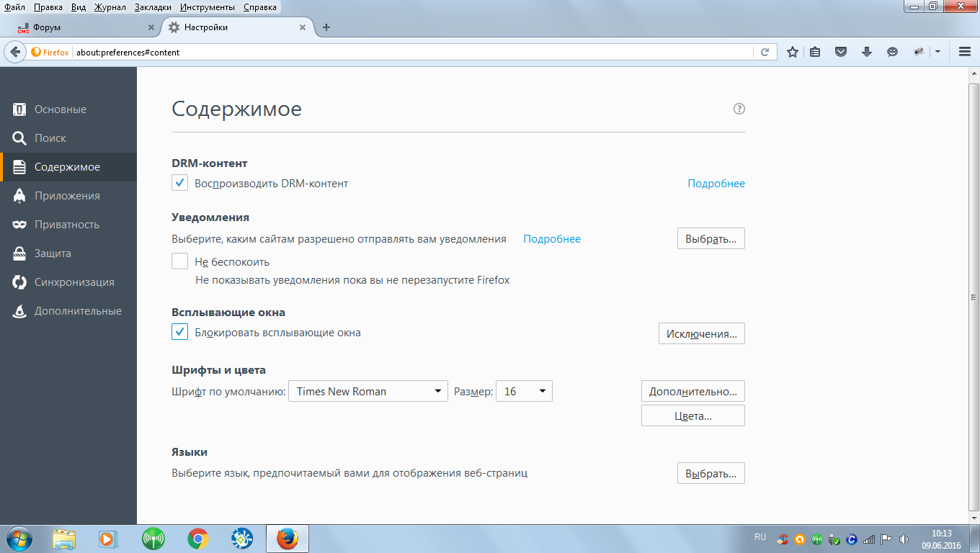Image resolution: width=980 pixels, height=553 pixels.
Task: Go to Дополнительные settings section
Action: tap(68, 311)
